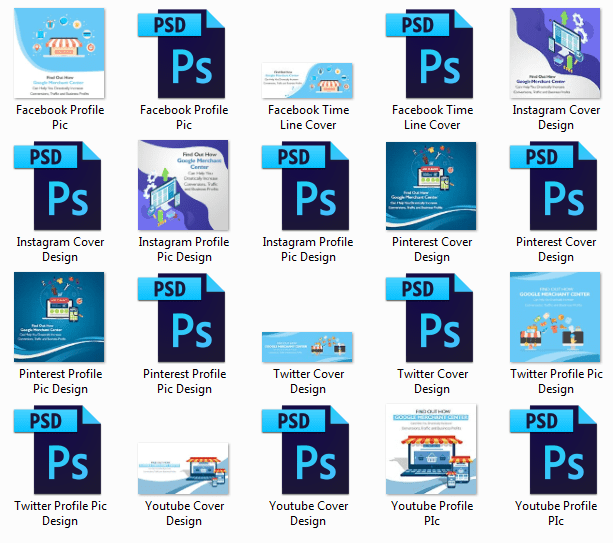Click the Pinterest Profile Pic Design image thumbnail
This screenshot has height=543, width=613.
tap(60, 317)
